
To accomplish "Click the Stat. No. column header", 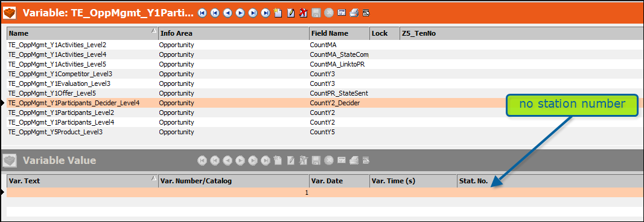I will point(550,181).
